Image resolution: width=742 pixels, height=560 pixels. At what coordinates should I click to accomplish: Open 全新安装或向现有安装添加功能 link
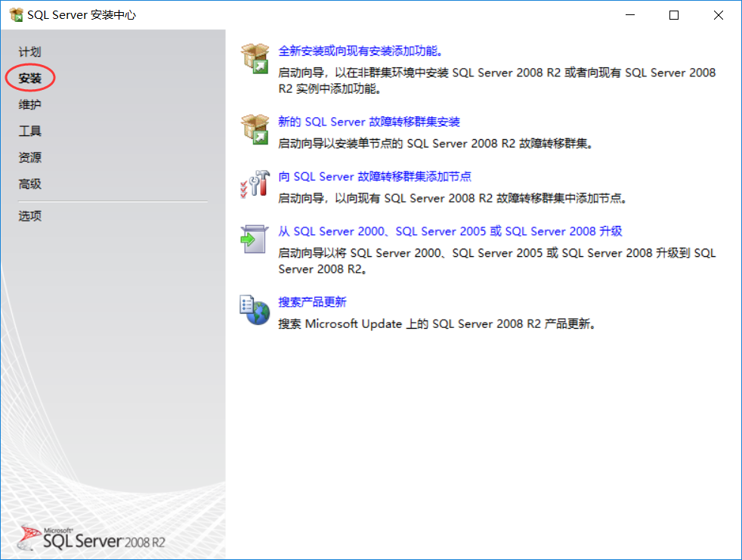363,50
